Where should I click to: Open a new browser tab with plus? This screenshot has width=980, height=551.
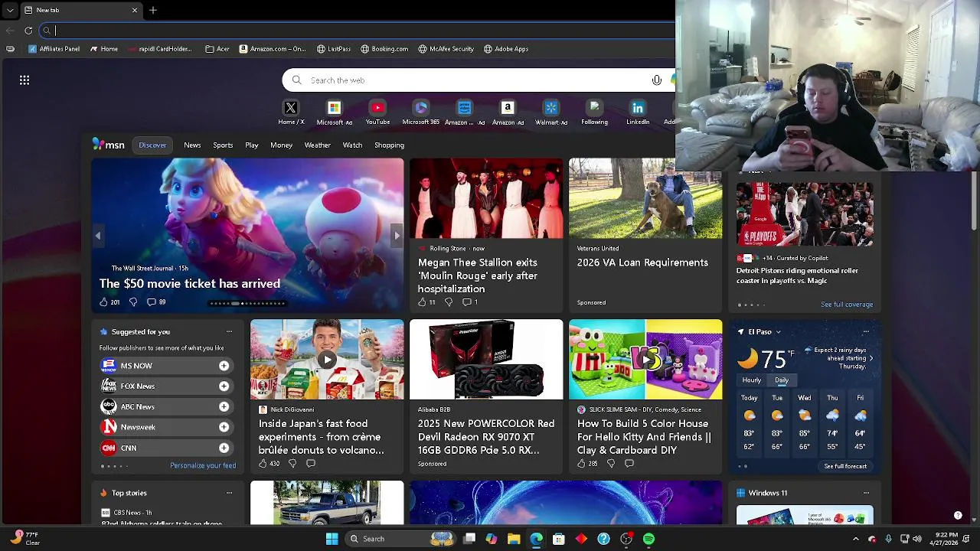click(x=153, y=10)
